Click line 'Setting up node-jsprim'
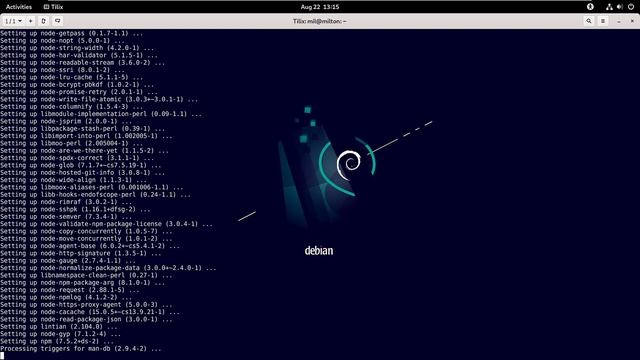The height and width of the screenshot is (360, 640). [66, 121]
